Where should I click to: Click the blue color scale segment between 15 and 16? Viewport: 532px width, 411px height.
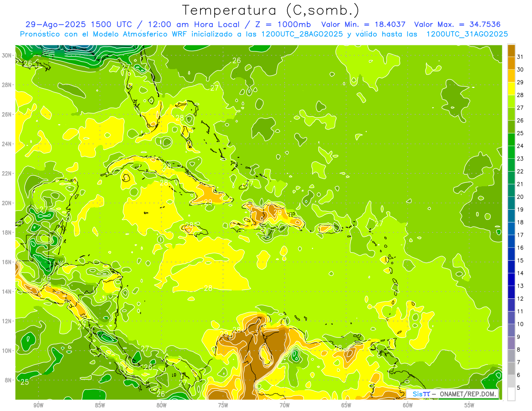tap(511, 254)
